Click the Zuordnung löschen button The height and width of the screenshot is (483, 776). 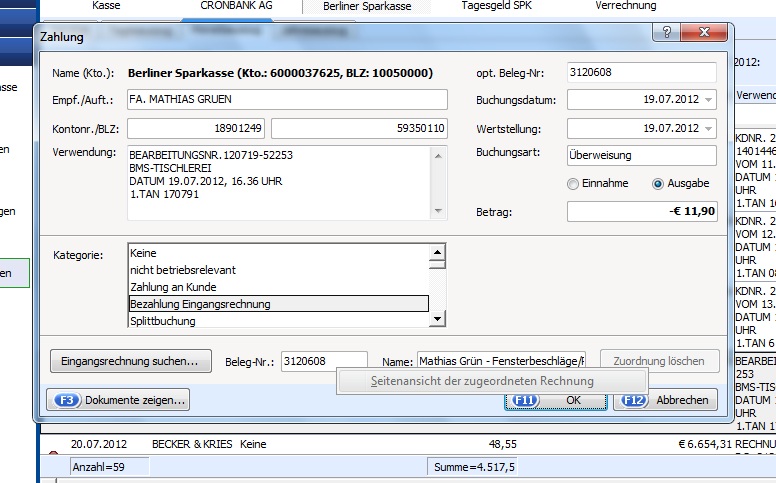pyautogui.click(x=659, y=361)
